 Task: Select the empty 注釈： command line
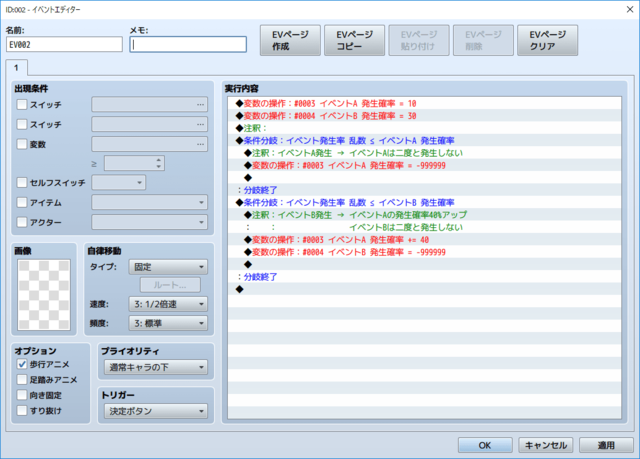(x=424, y=128)
